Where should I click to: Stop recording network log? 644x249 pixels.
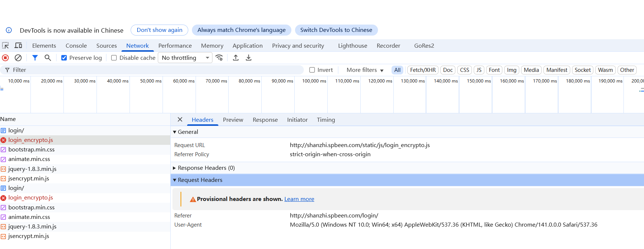(x=6, y=58)
